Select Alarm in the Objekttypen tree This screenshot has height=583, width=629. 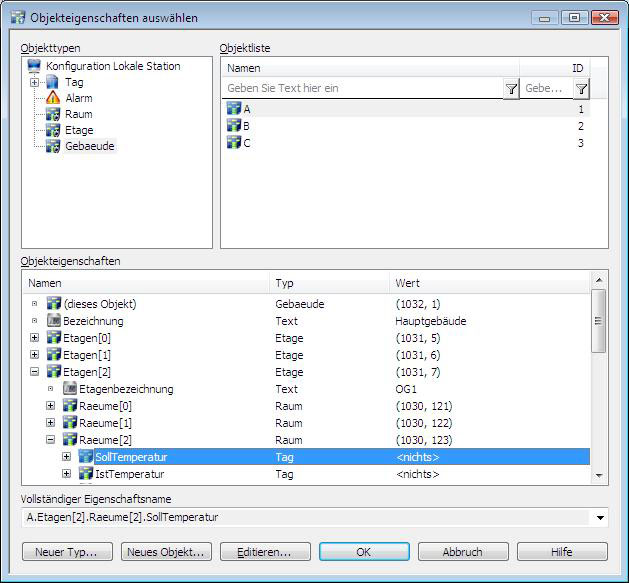(x=79, y=98)
